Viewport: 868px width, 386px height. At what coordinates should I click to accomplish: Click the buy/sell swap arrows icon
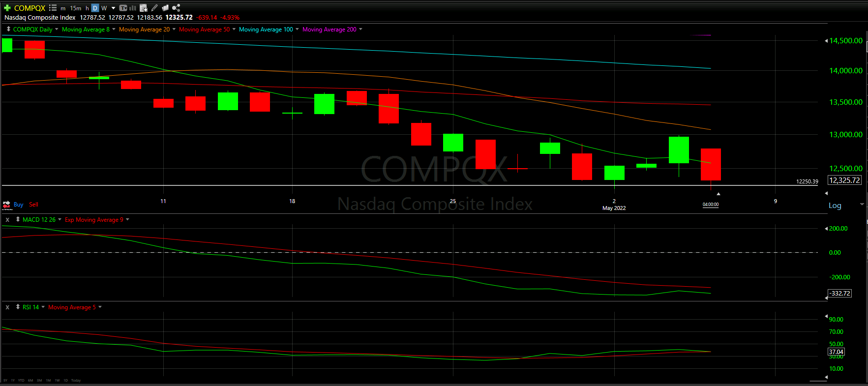click(x=6, y=205)
